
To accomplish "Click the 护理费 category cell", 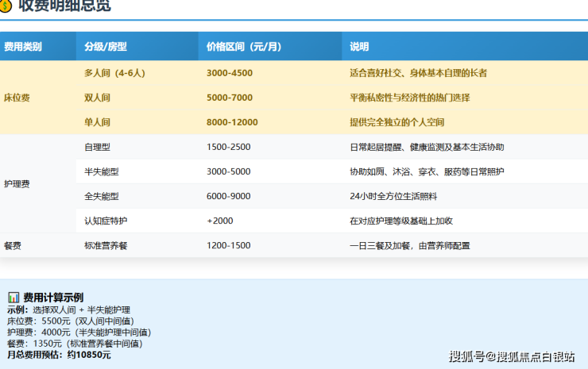I will coord(17,183).
